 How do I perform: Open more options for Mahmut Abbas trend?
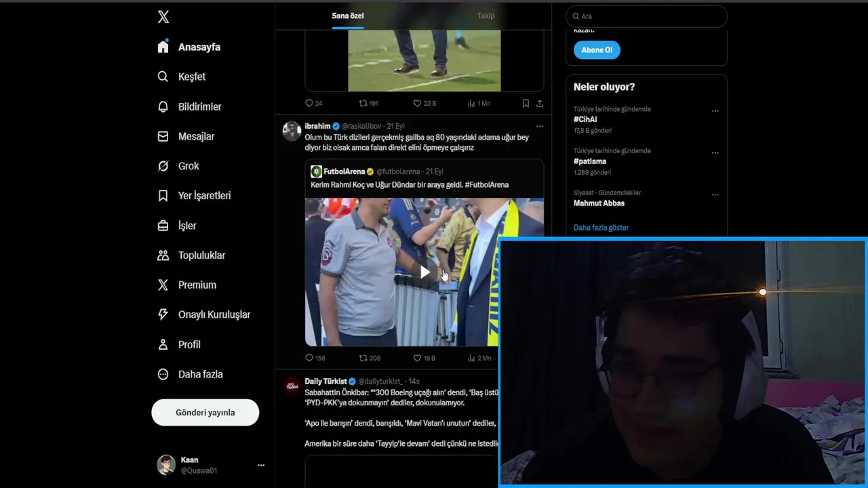(715, 195)
